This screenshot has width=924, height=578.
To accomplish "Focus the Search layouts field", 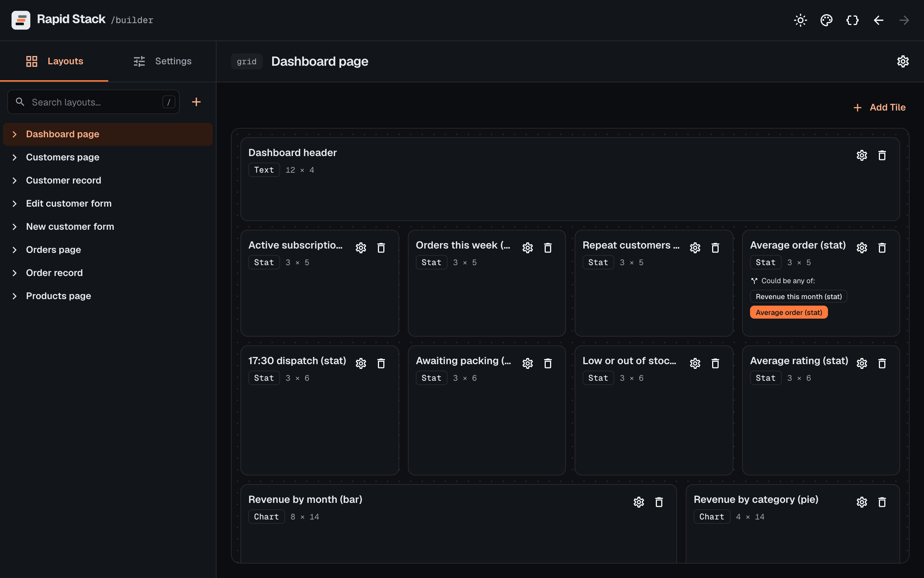I will tap(93, 102).
